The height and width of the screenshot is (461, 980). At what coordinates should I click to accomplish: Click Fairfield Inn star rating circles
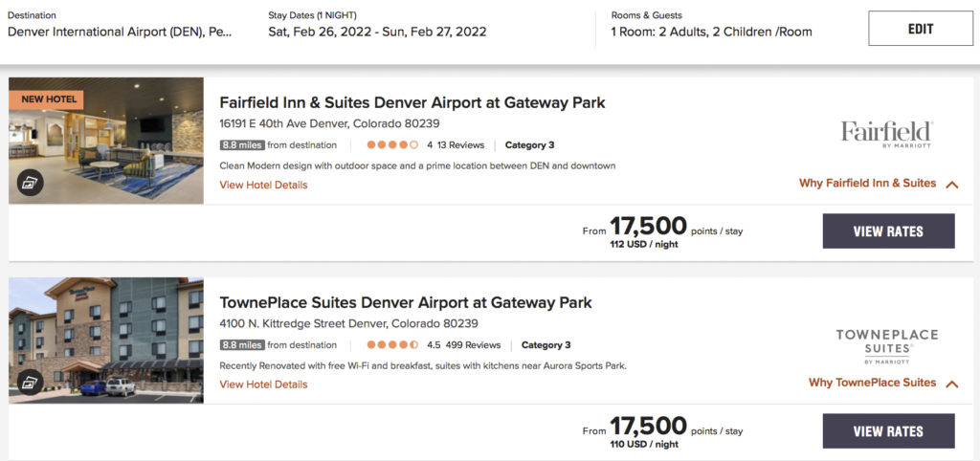coord(391,145)
